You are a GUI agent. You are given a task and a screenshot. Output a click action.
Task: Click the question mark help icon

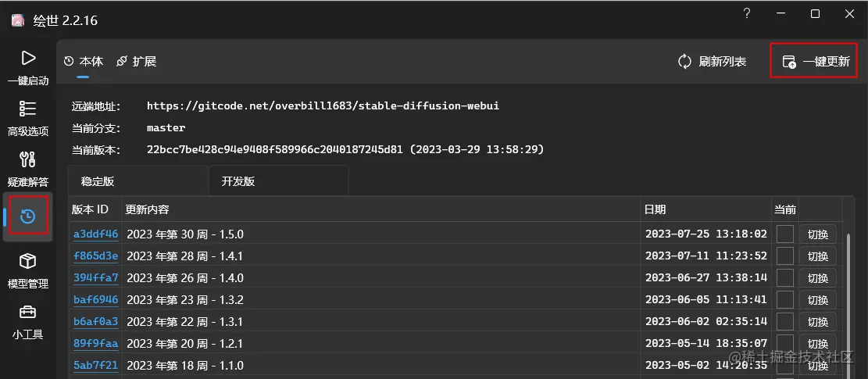click(746, 14)
